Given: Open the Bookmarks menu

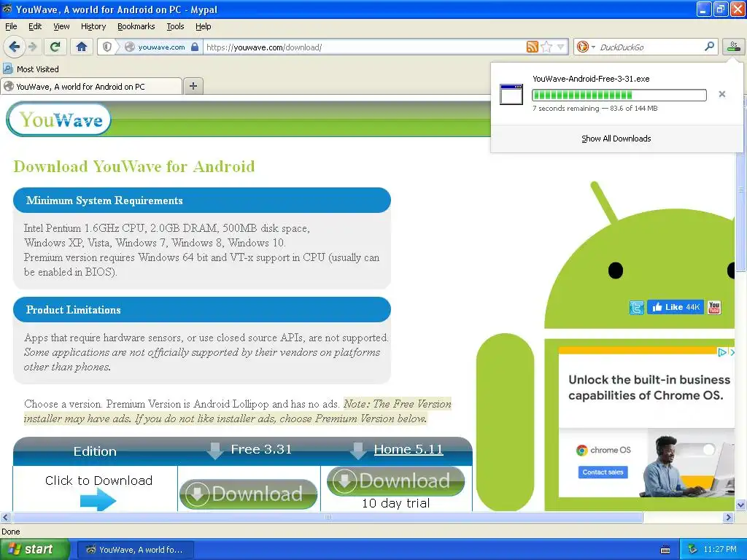Looking at the screenshot, I should point(136,26).
